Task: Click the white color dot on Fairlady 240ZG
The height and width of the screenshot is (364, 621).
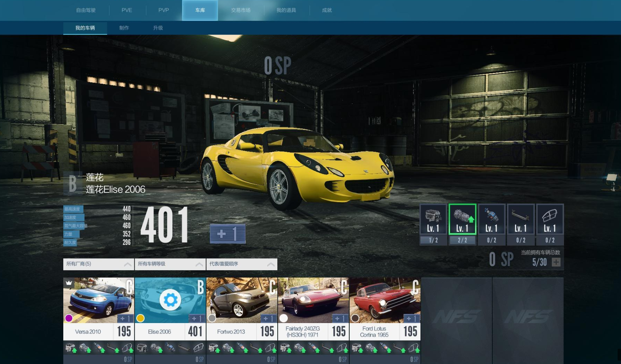Action: click(x=284, y=318)
